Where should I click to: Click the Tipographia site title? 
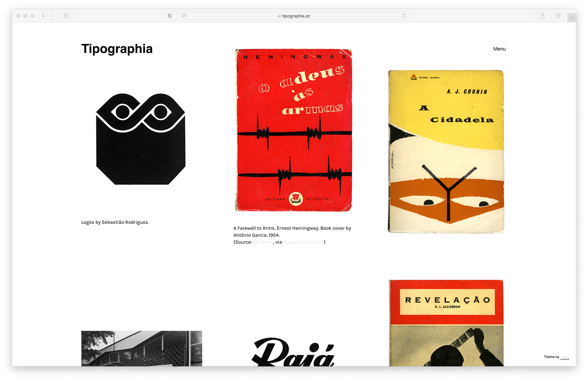[117, 49]
